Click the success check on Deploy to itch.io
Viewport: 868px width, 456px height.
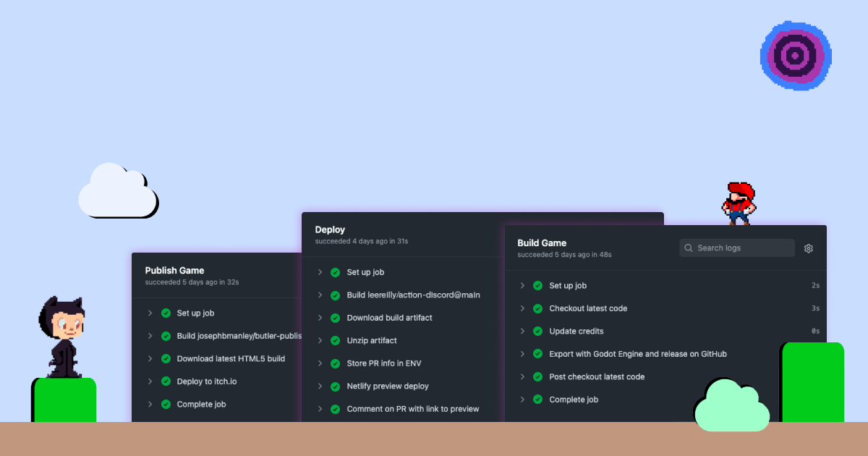coord(164,381)
